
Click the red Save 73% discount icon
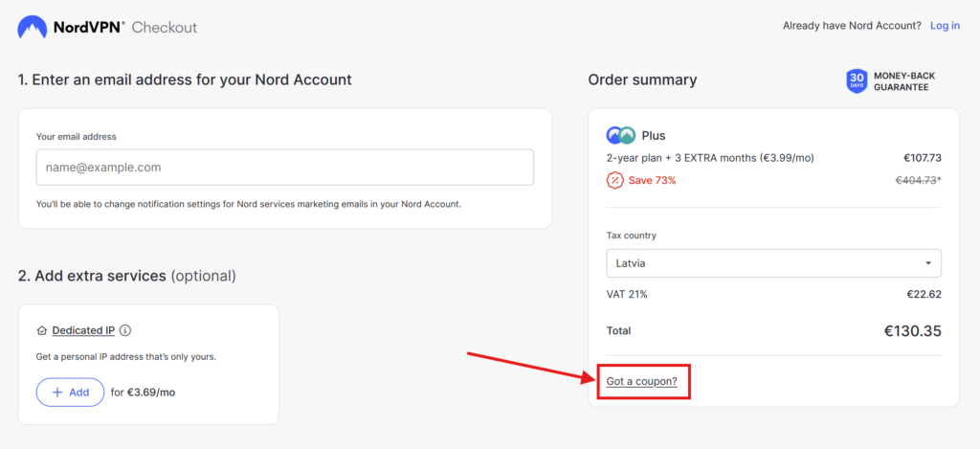coord(615,180)
